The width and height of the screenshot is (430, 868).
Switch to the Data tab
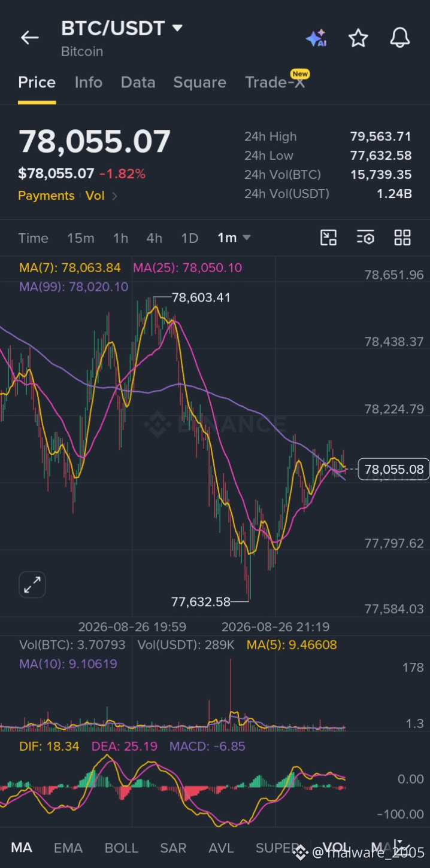[x=138, y=83]
